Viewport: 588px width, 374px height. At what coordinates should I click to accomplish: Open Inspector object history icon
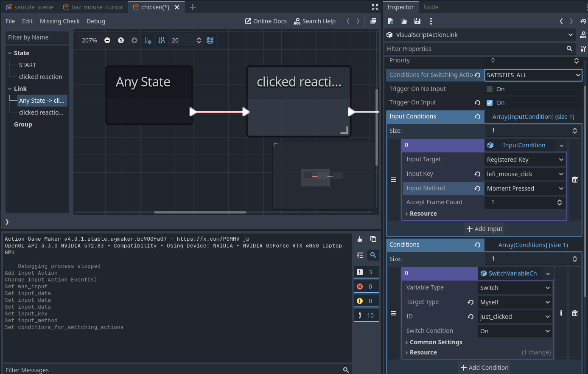583,21
